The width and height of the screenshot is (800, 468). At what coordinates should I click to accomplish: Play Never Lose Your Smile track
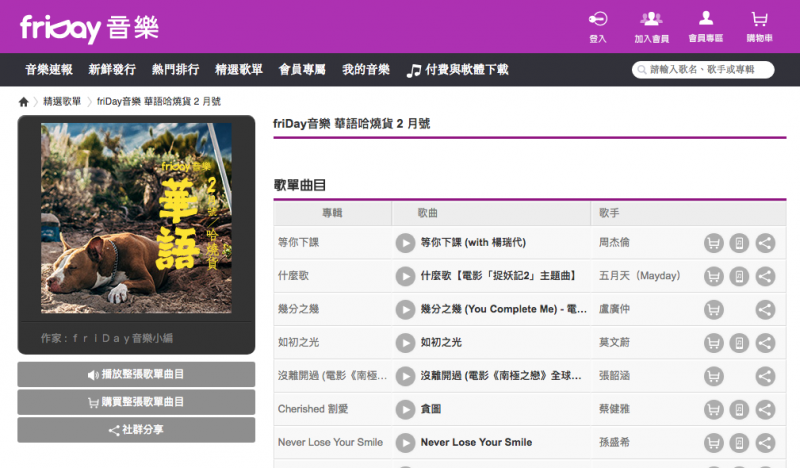[x=405, y=442]
